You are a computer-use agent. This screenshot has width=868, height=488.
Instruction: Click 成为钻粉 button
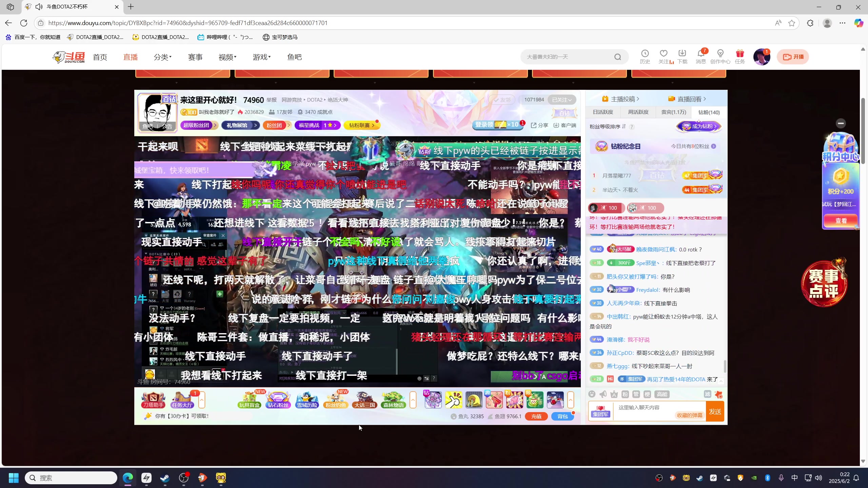[699, 126]
